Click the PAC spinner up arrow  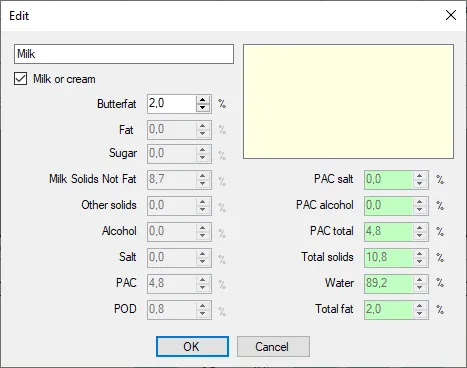203,280
